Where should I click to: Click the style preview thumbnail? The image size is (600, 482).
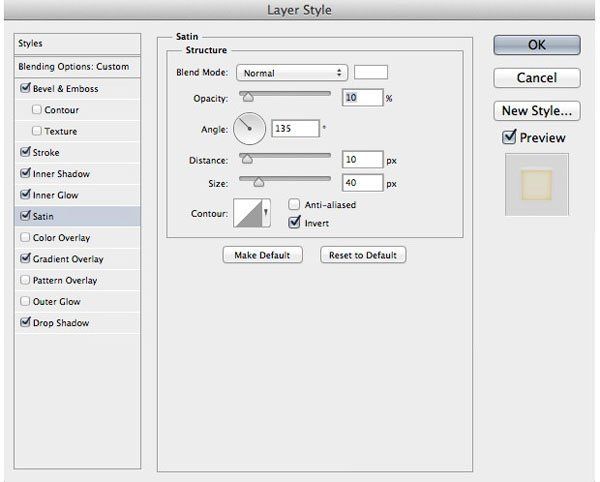536,185
